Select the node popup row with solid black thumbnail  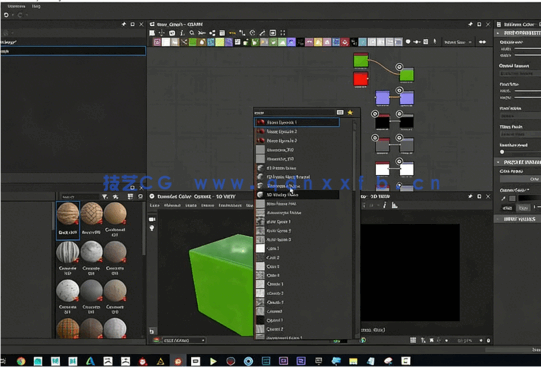click(297, 320)
